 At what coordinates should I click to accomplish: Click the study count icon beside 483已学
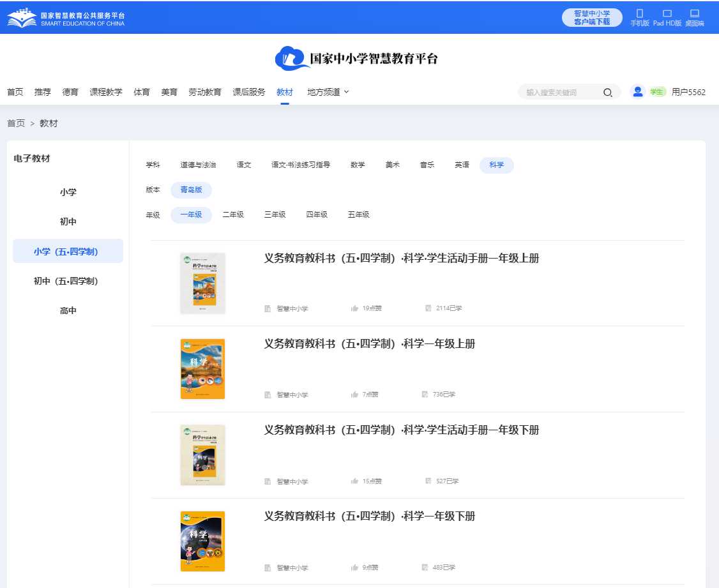click(425, 568)
